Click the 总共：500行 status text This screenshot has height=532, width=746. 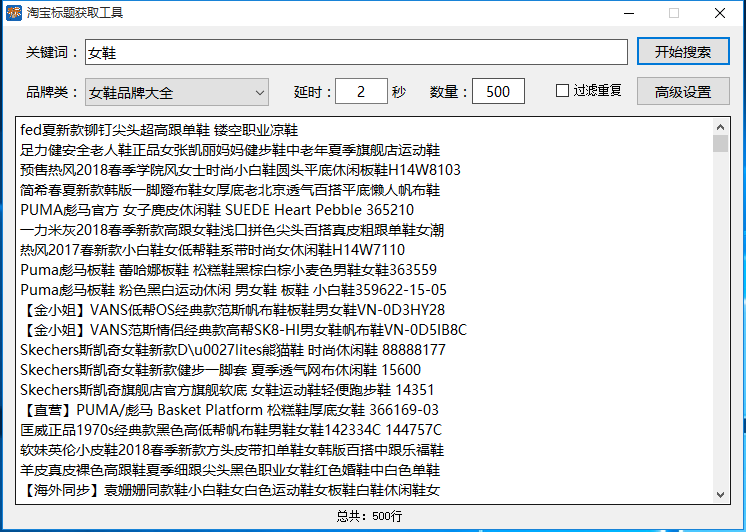pos(369,516)
